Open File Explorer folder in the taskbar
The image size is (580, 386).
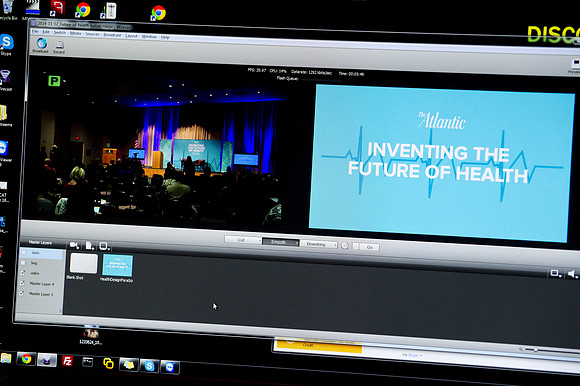[x=5, y=358]
